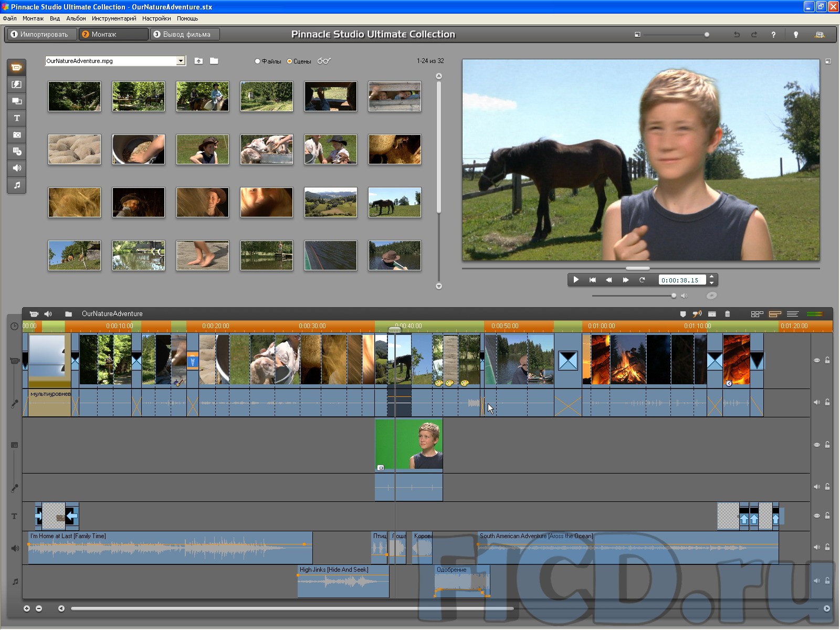Click the razor split clip tool
This screenshot has width=840, height=630.
[x=712, y=314]
